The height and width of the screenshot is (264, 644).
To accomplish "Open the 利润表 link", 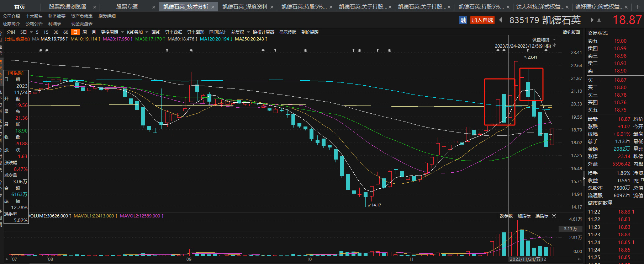I will coord(55,24).
